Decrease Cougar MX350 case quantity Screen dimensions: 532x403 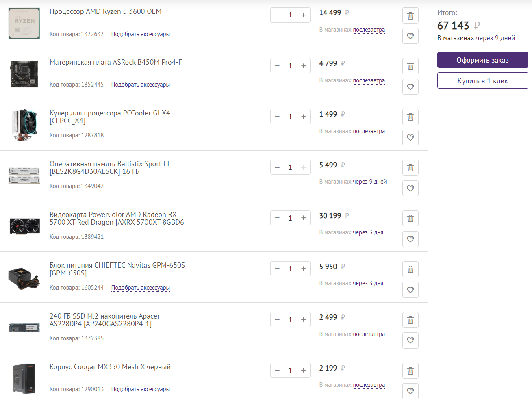click(x=277, y=370)
